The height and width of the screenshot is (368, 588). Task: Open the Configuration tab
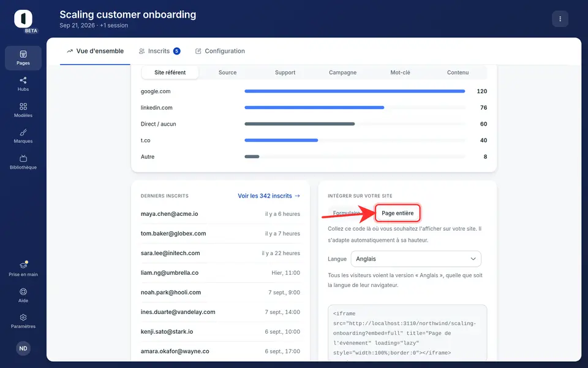tap(220, 51)
